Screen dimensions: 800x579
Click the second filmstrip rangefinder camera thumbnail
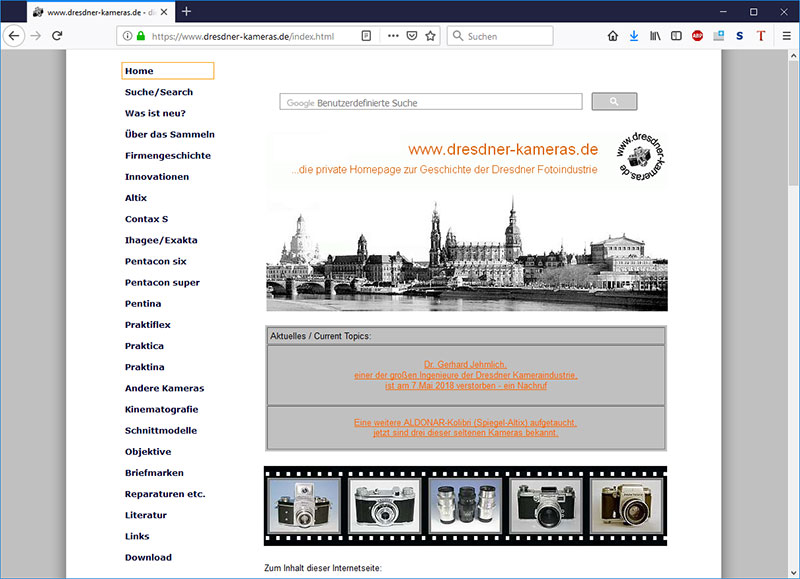(x=385, y=506)
